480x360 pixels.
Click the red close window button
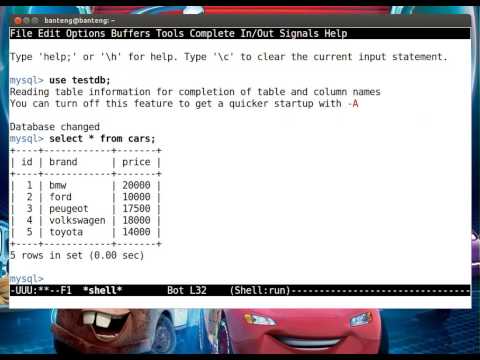pyautogui.click(x=18, y=20)
